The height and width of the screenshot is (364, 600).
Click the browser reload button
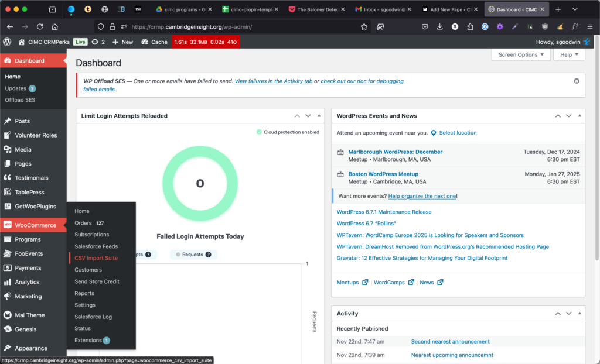pyautogui.click(x=40, y=27)
